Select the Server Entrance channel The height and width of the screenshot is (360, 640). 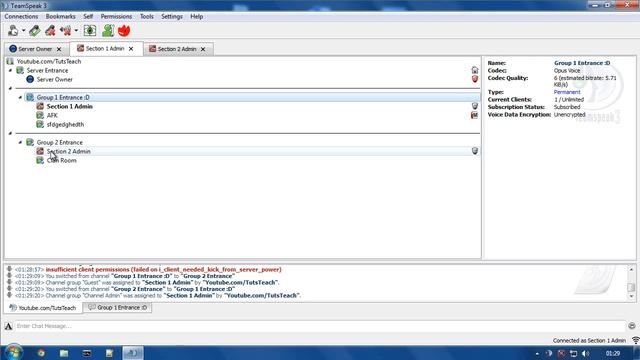pos(47,71)
